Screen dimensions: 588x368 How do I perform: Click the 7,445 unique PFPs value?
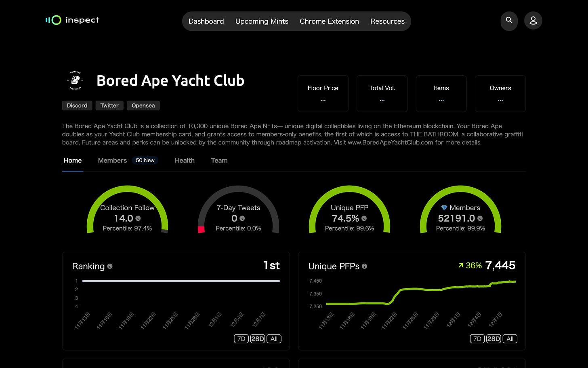tap(500, 265)
